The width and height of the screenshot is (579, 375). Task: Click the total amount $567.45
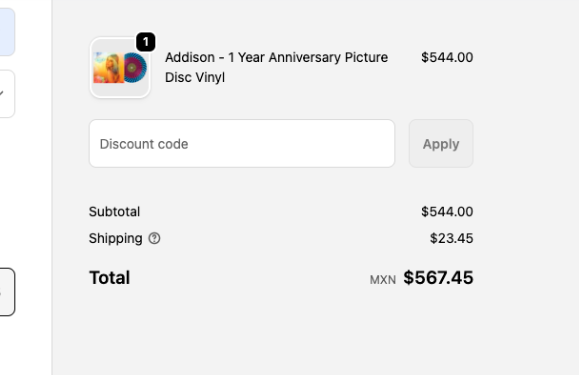(x=438, y=278)
